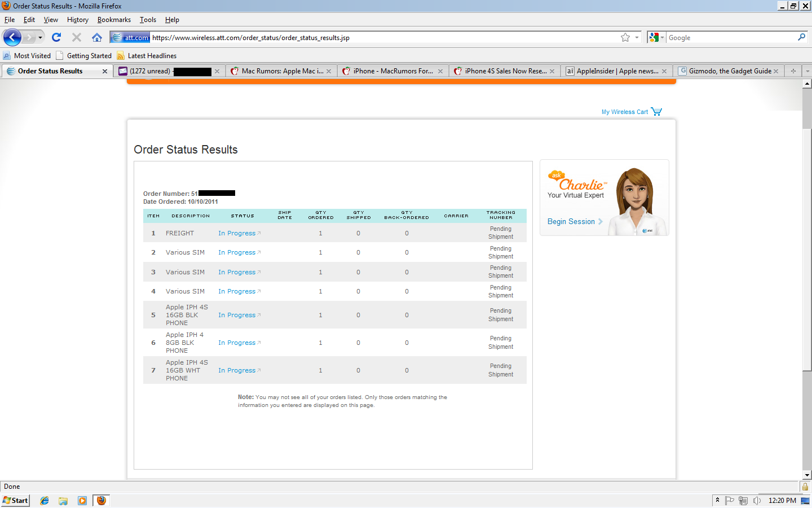Launch Internet Explorer from quick launch
Viewport: 812px width, 508px height.
(45, 501)
